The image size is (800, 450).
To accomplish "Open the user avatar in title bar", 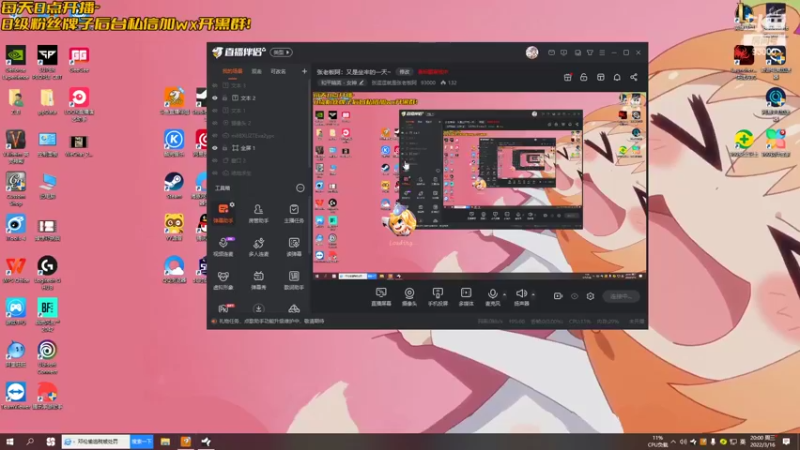I will coord(532,52).
